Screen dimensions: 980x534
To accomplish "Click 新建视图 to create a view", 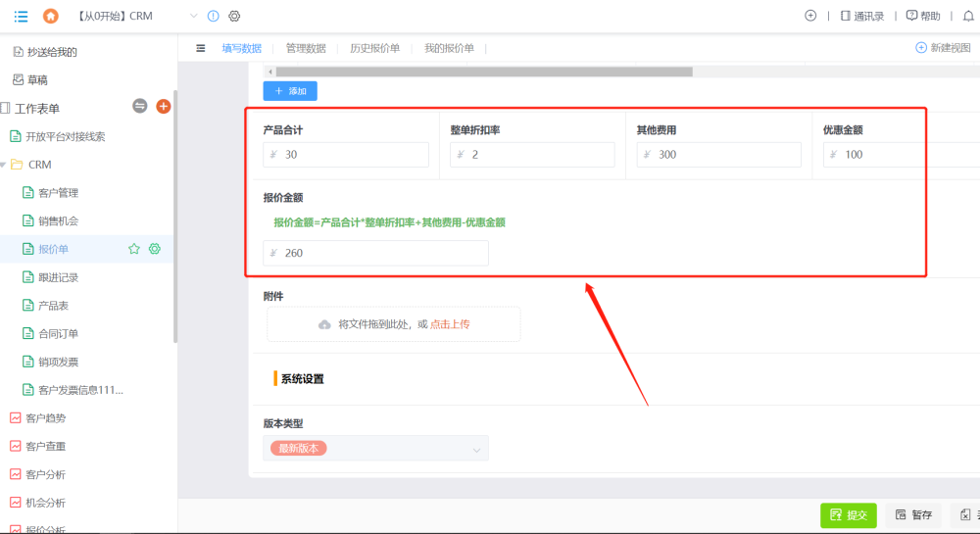I will point(943,47).
